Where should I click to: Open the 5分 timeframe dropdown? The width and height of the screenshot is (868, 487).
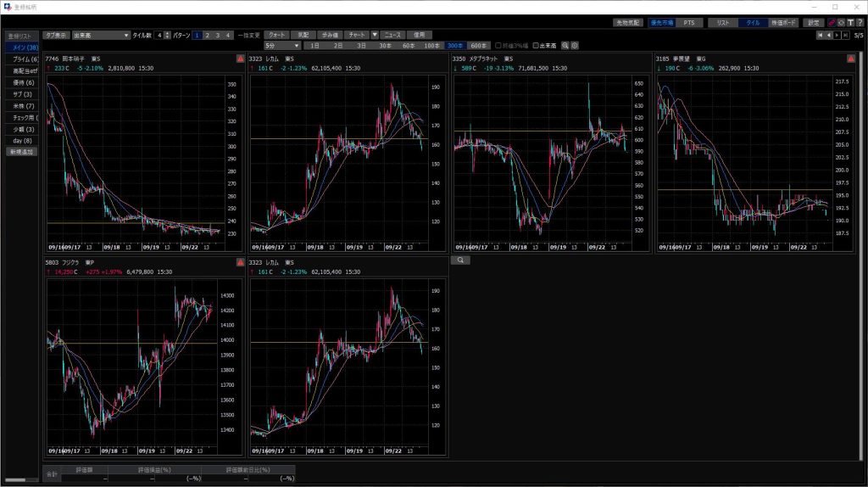point(282,45)
